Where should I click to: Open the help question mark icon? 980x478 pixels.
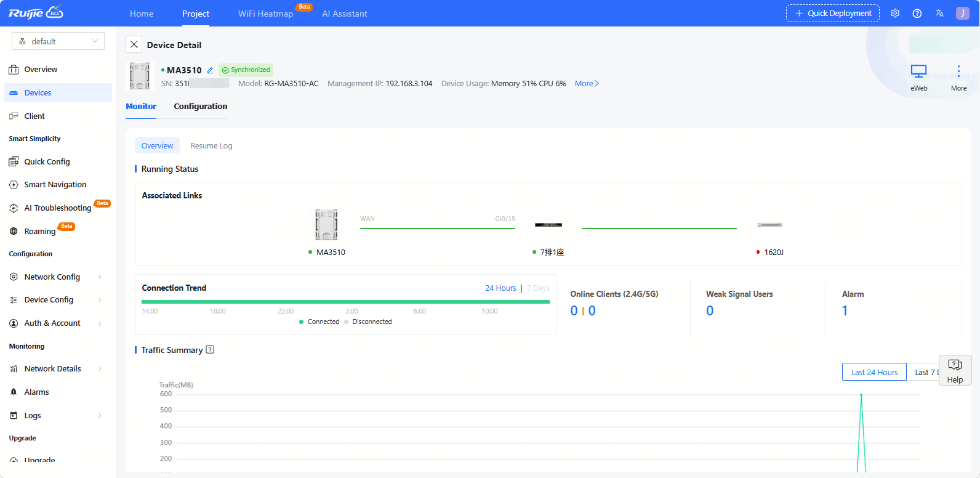pyautogui.click(x=917, y=14)
